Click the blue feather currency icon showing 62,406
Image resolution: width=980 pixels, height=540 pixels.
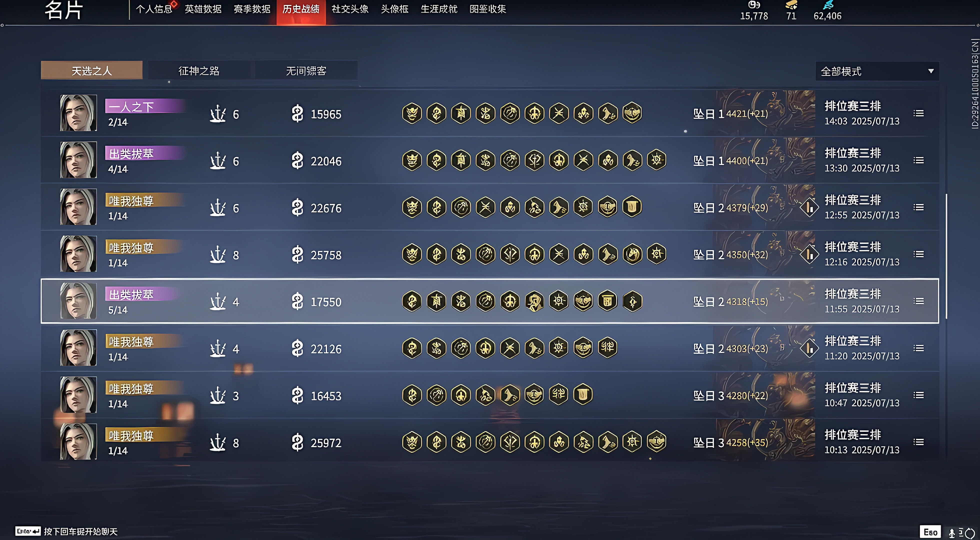(828, 5)
